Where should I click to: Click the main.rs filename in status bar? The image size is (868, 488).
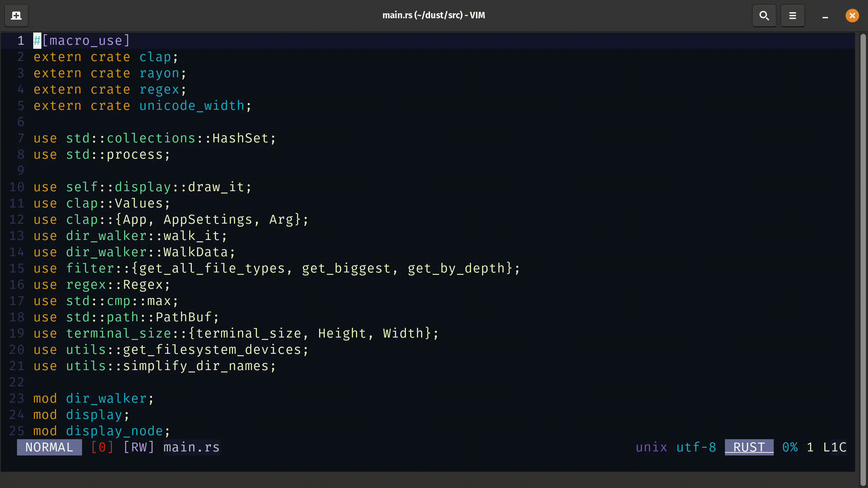click(191, 447)
